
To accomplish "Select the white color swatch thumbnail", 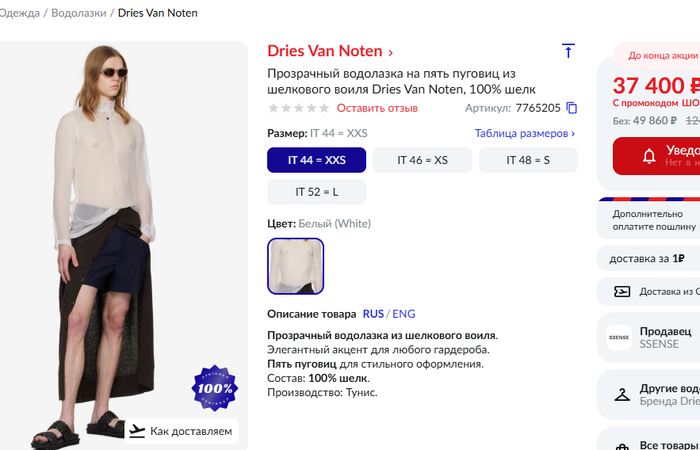I will pos(296,266).
